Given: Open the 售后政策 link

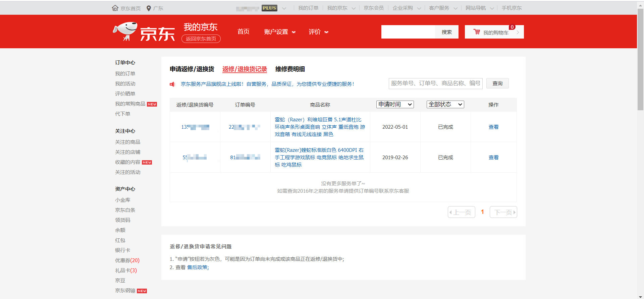Looking at the screenshot, I should tap(198, 267).
